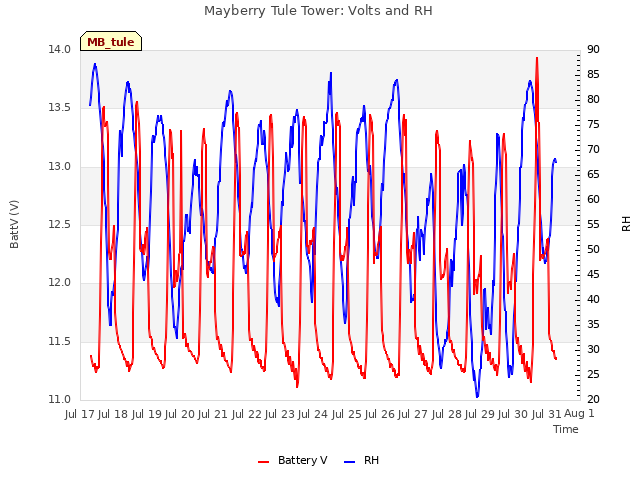Viewport: 640px width, 480px height.
Task: Click the MB_tule label box
Action: click(111, 41)
